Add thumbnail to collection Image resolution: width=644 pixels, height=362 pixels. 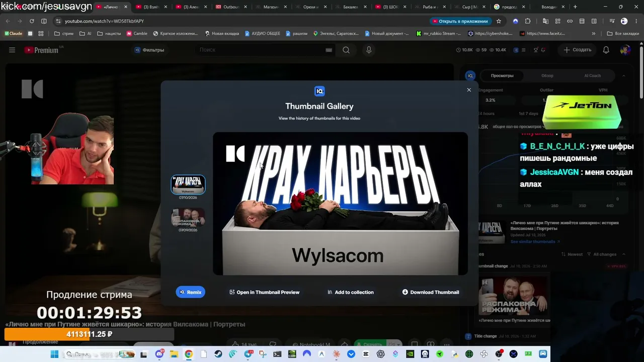351,292
